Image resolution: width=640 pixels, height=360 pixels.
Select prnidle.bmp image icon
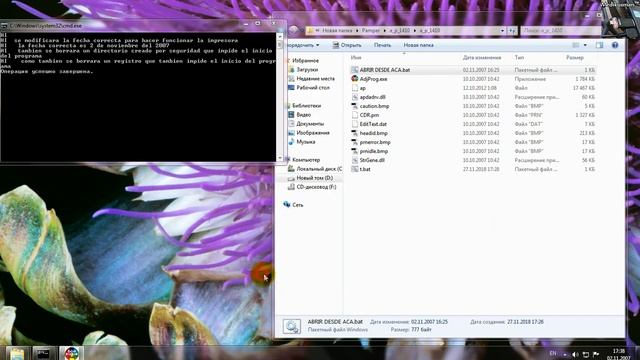coord(355,151)
